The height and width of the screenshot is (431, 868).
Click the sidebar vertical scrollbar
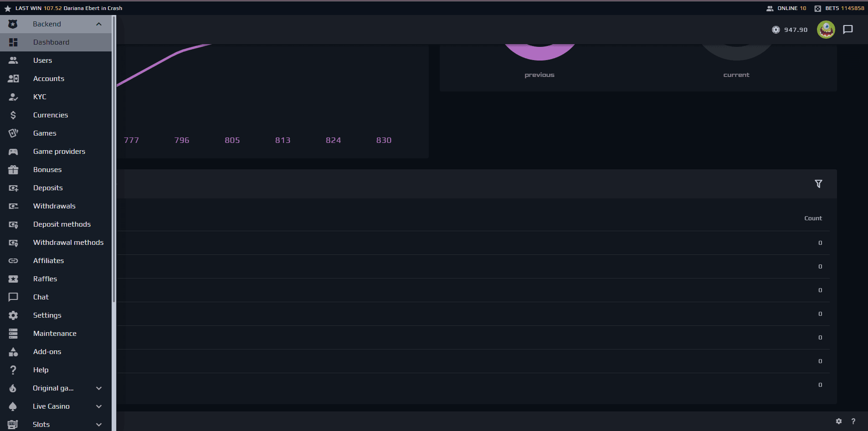pyautogui.click(x=114, y=159)
